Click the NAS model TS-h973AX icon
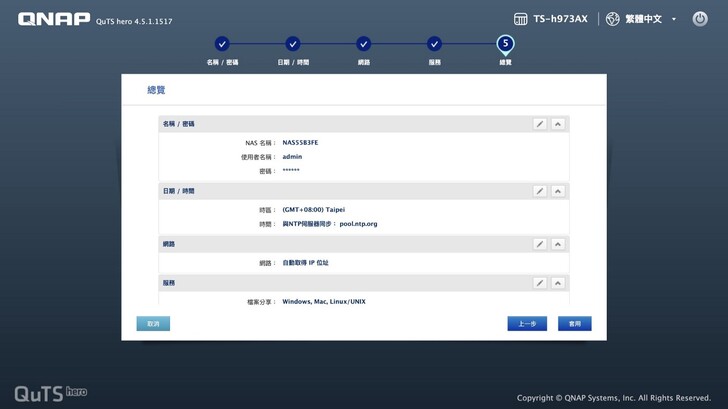The height and width of the screenshot is (409, 728). click(x=520, y=19)
